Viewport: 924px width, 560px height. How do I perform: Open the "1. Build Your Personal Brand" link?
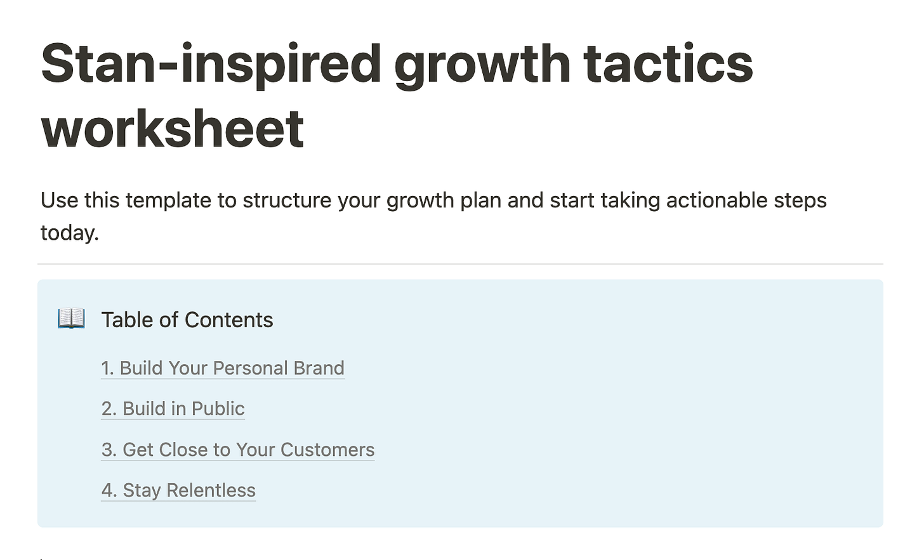pyautogui.click(x=223, y=368)
